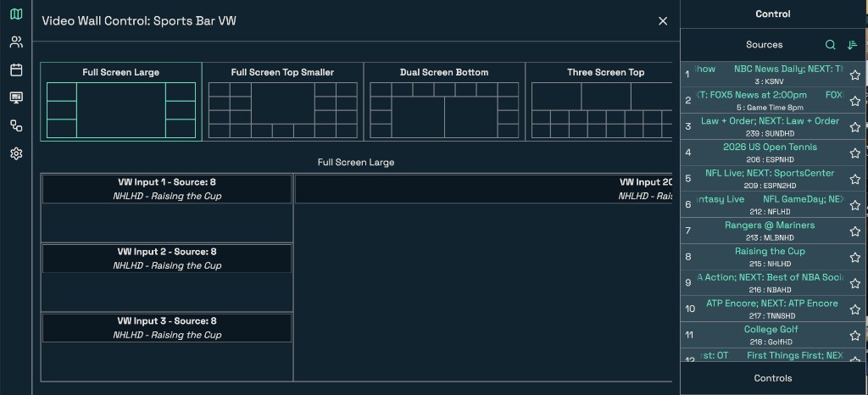Switch to the Control tab
Viewport: 868px width, 395px height.
pos(773,14)
